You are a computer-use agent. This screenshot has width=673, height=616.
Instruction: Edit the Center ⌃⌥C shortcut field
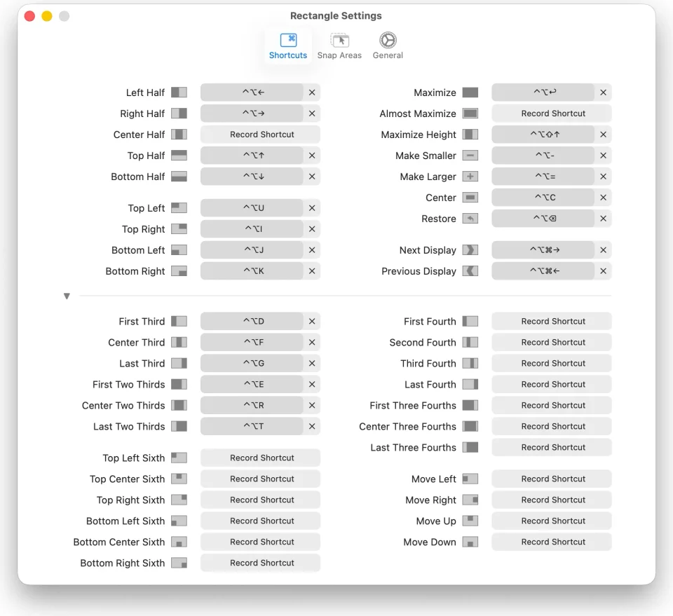(x=543, y=198)
